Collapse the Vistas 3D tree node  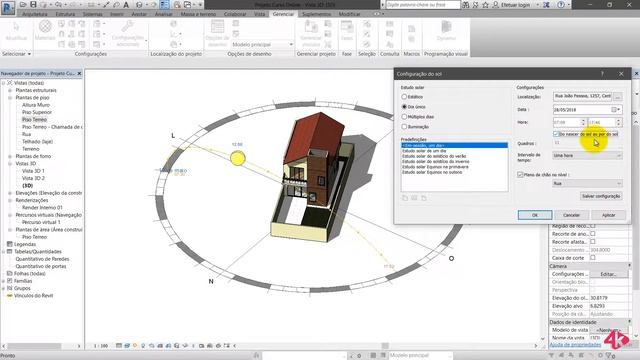(10, 164)
